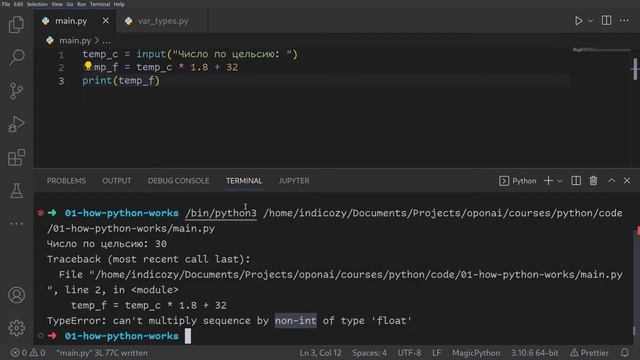
Task: Select the TERMINAL panel tab
Action: (244, 181)
